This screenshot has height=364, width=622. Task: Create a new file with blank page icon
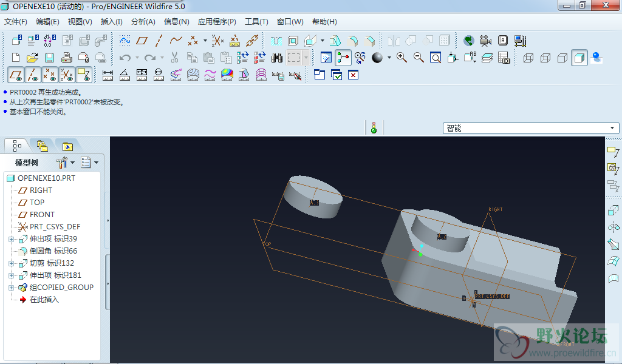pos(16,58)
